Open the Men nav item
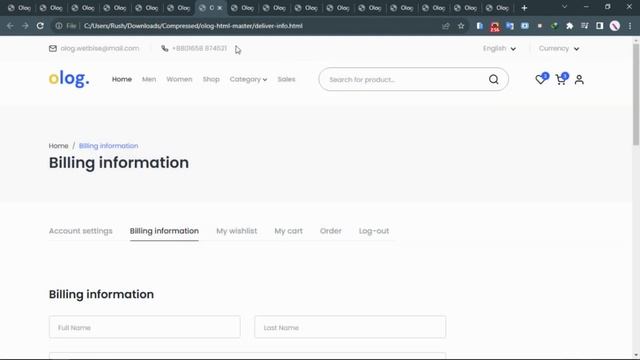Image resolution: width=640 pixels, height=360 pixels. tap(149, 79)
